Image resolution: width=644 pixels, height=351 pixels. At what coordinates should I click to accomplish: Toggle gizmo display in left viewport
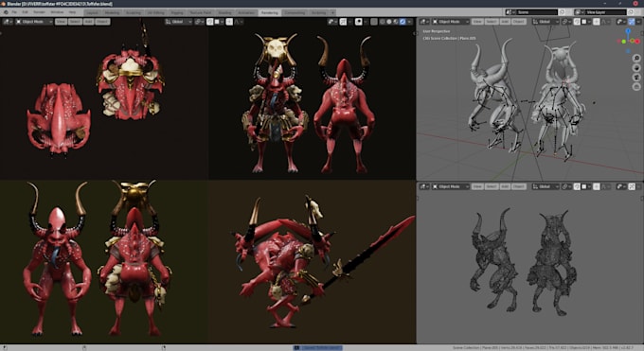[343, 22]
